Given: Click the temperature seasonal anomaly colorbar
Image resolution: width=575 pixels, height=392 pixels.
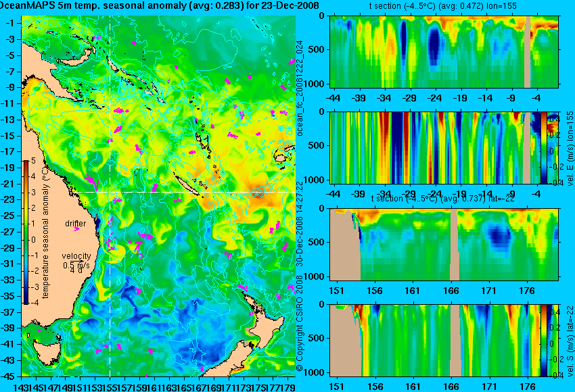Looking at the screenshot, I should (x=26, y=232).
